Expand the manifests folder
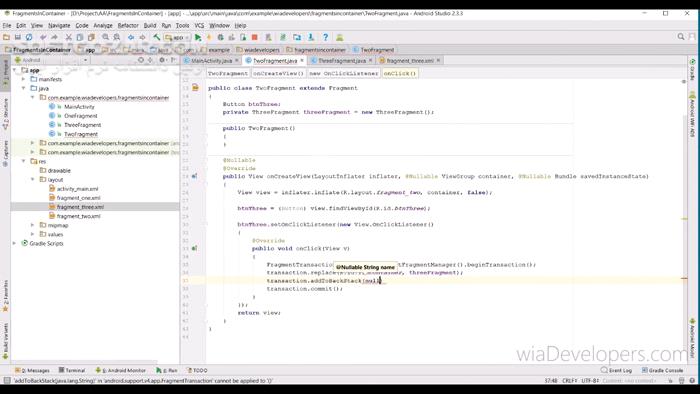The image size is (700, 394). [24, 79]
